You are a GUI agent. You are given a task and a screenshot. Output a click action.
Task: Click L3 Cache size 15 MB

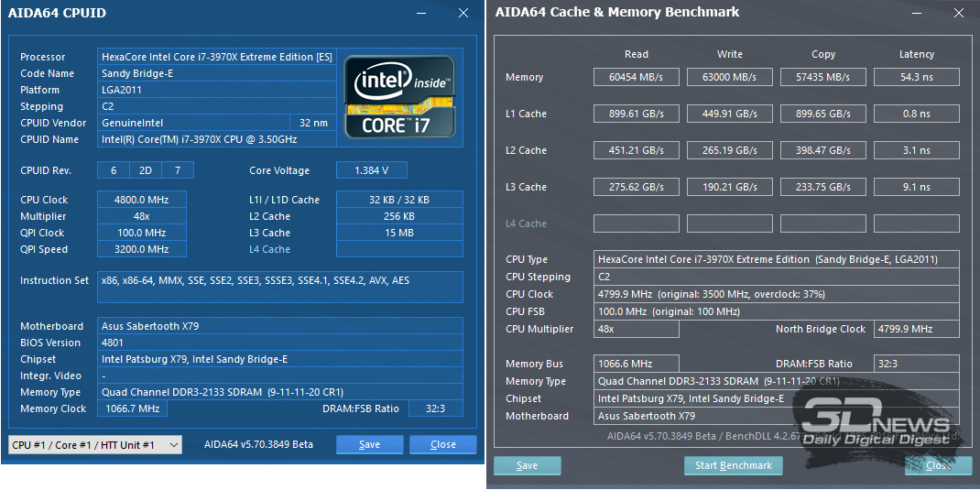click(x=399, y=233)
